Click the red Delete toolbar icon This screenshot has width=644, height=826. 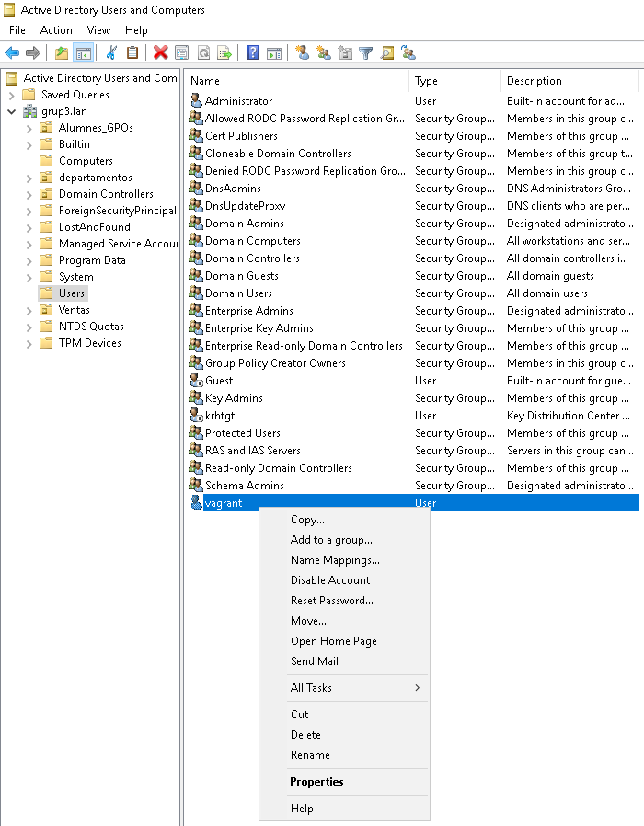160,52
